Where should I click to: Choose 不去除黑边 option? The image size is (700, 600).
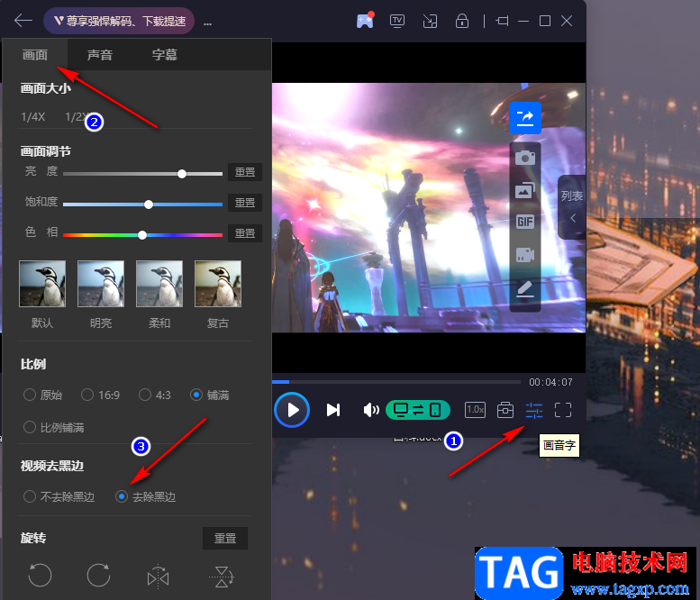(59, 496)
